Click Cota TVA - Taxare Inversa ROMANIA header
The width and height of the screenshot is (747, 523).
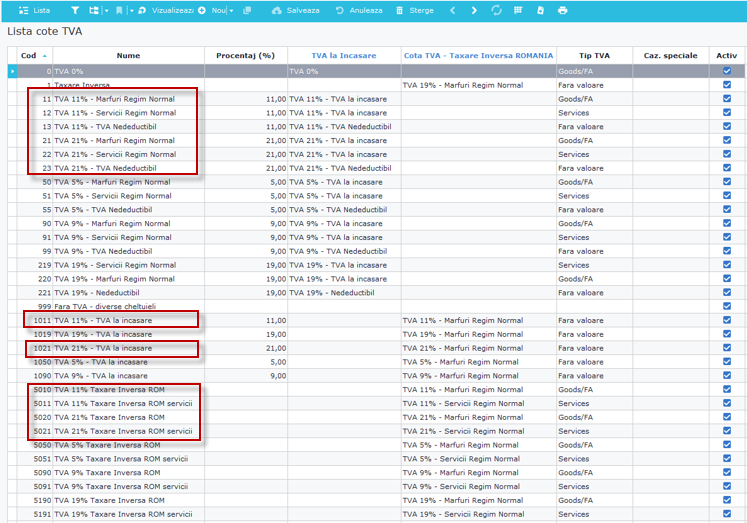[x=478, y=56]
